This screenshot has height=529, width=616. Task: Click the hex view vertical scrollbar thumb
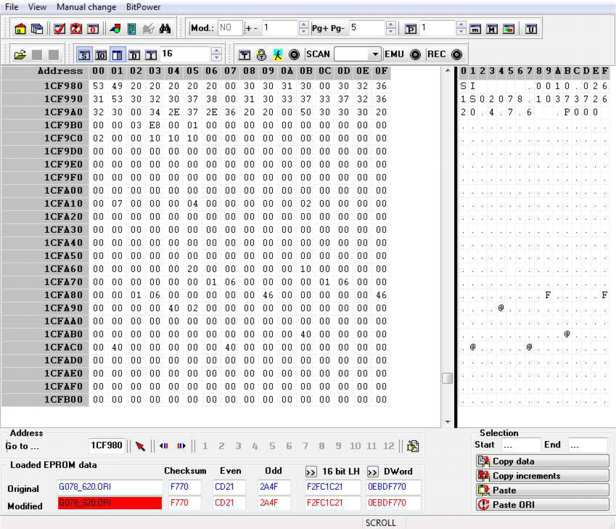pyautogui.click(x=447, y=378)
